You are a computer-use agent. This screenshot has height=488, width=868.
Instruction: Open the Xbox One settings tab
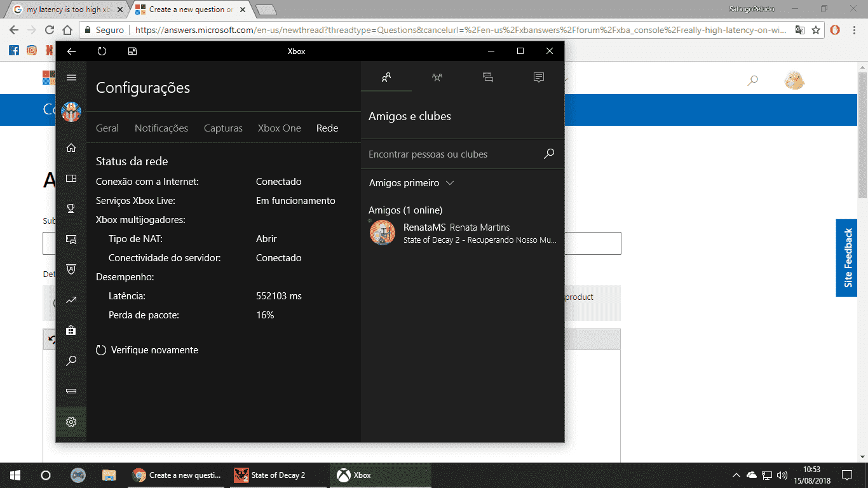pos(280,128)
